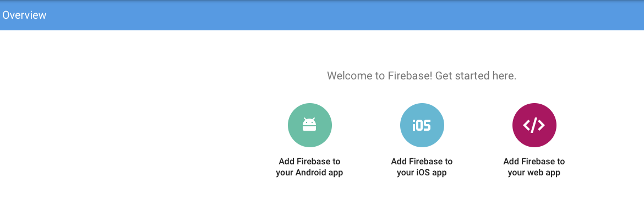The height and width of the screenshot is (214, 644).
Task: Open the Add Firebase to your iOS app label
Action: click(422, 167)
